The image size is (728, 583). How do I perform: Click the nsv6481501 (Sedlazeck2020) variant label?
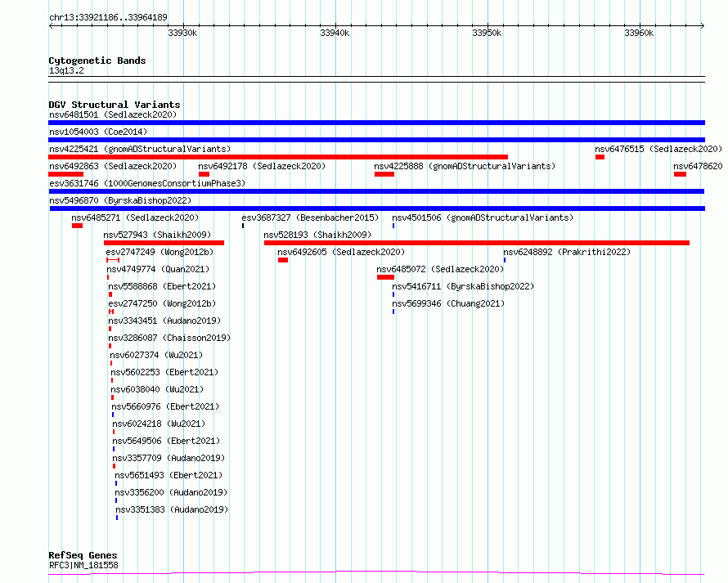tap(113, 114)
